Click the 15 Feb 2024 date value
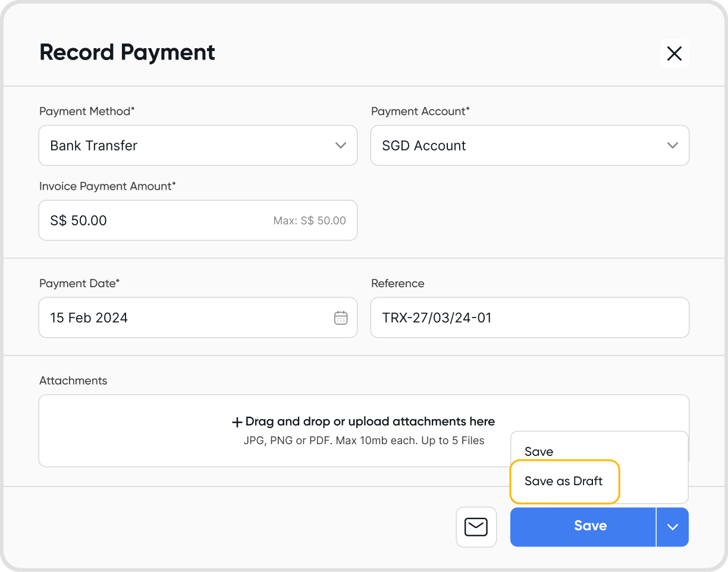 point(89,318)
